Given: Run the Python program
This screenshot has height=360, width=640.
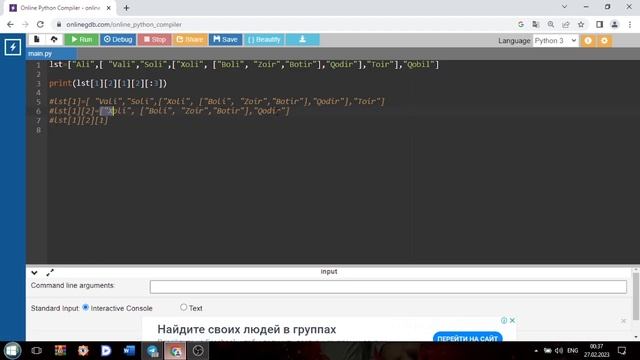Looking at the screenshot, I should point(82,40).
